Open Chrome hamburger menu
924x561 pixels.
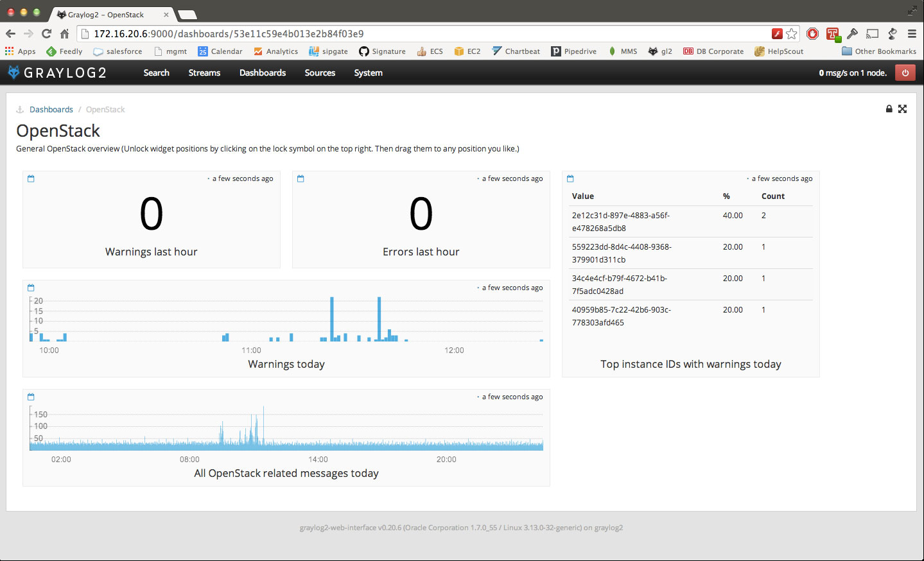click(x=912, y=33)
